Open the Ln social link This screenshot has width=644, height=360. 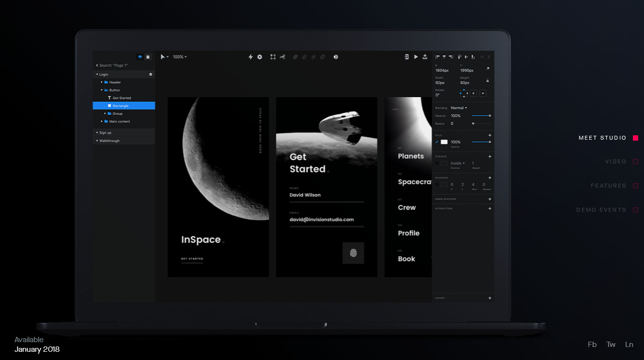click(629, 345)
